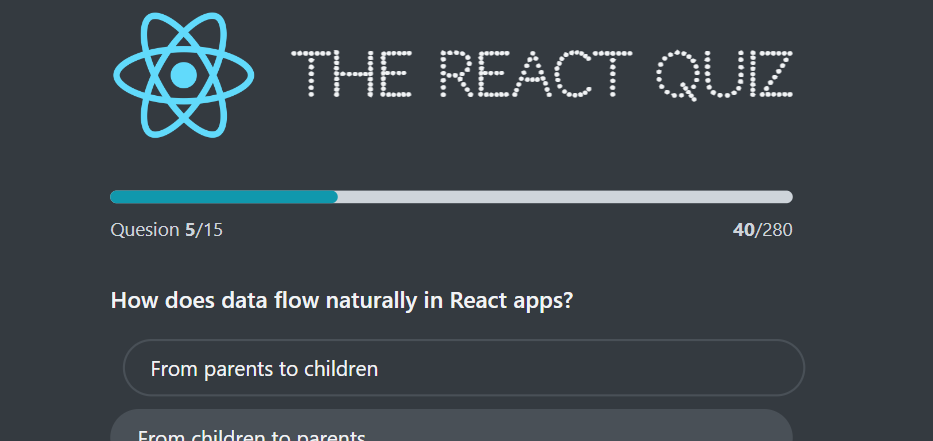Click the quiz progress bar

pyautogui.click(x=451, y=197)
